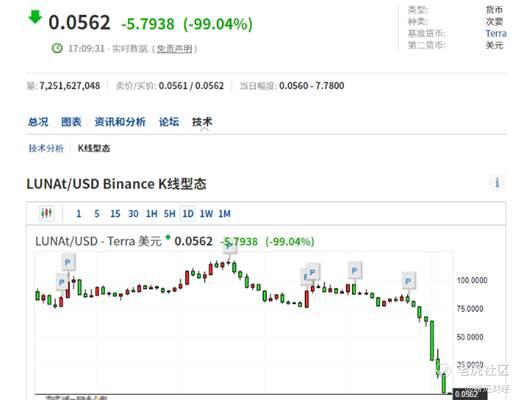This screenshot has width=519, height=400.
Task: Click the green down arrow next to price
Action: coord(35,17)
